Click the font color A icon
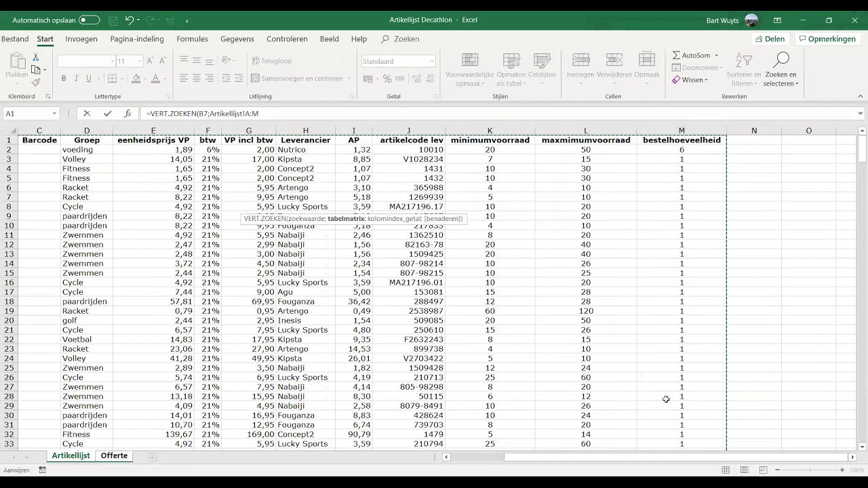Screen dimensions: 868x488 (x=155, y=79)
